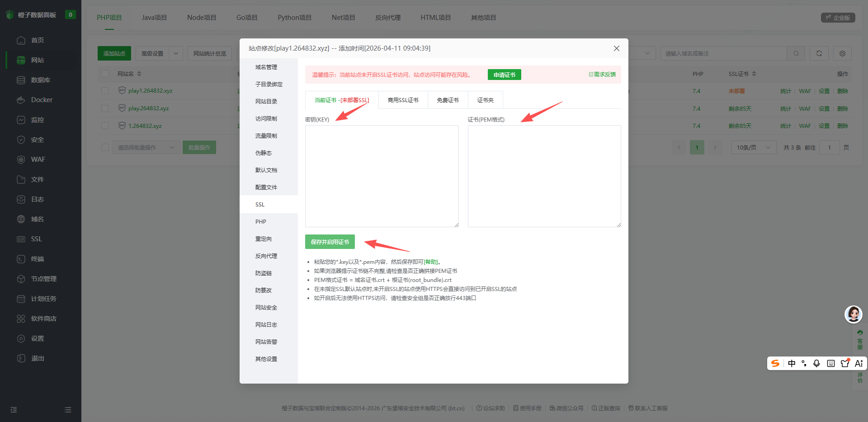This screenshot has width=868, height=422.
Task: Click into the 密钥(KEY) text area
Action: (x=382, y=176)
